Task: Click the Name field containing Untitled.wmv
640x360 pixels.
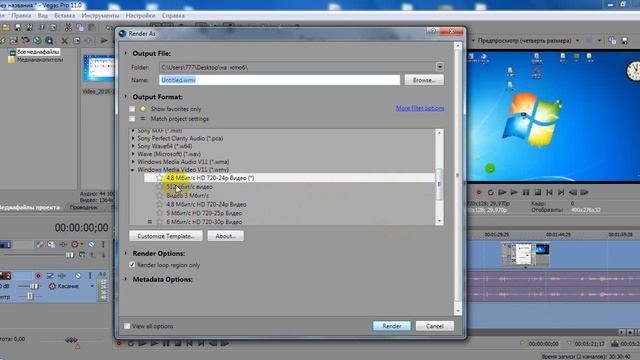Action: click(280, 80)
